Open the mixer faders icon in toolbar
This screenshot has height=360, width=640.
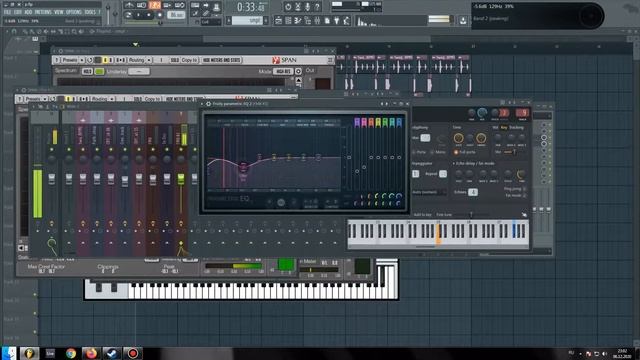(317, 20)
